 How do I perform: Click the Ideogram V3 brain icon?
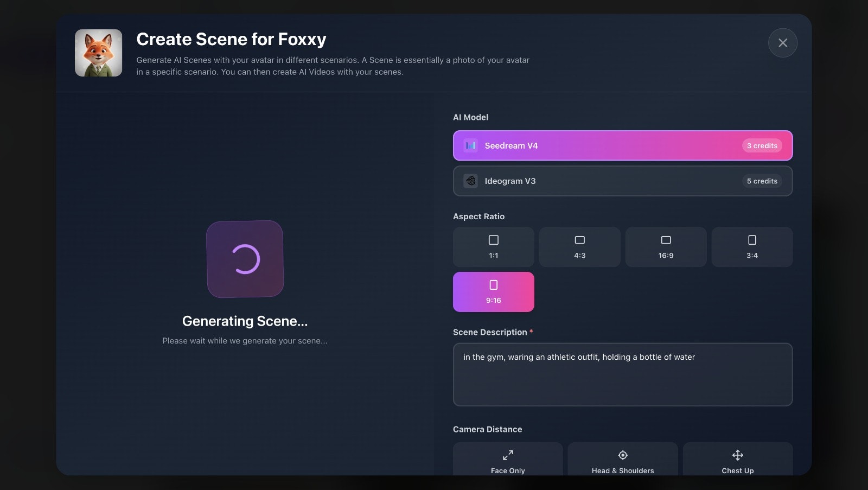[x=470, y=181]
